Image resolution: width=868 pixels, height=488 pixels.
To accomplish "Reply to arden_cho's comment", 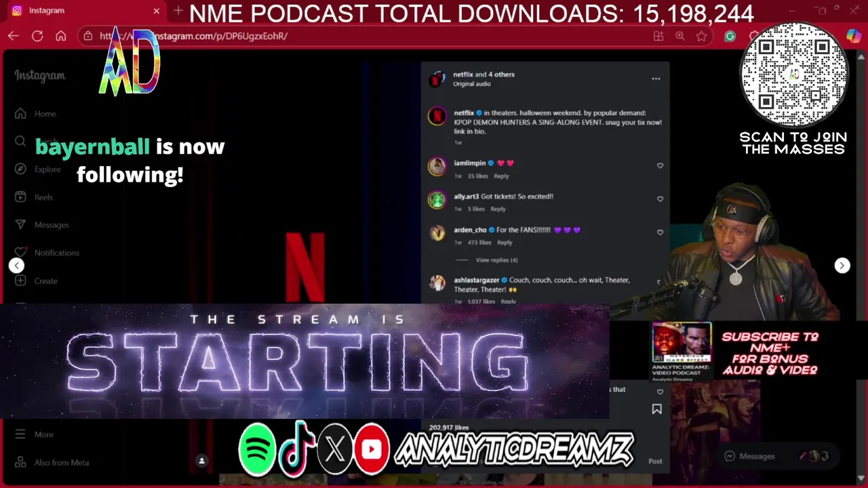I will tap(505, 243).
